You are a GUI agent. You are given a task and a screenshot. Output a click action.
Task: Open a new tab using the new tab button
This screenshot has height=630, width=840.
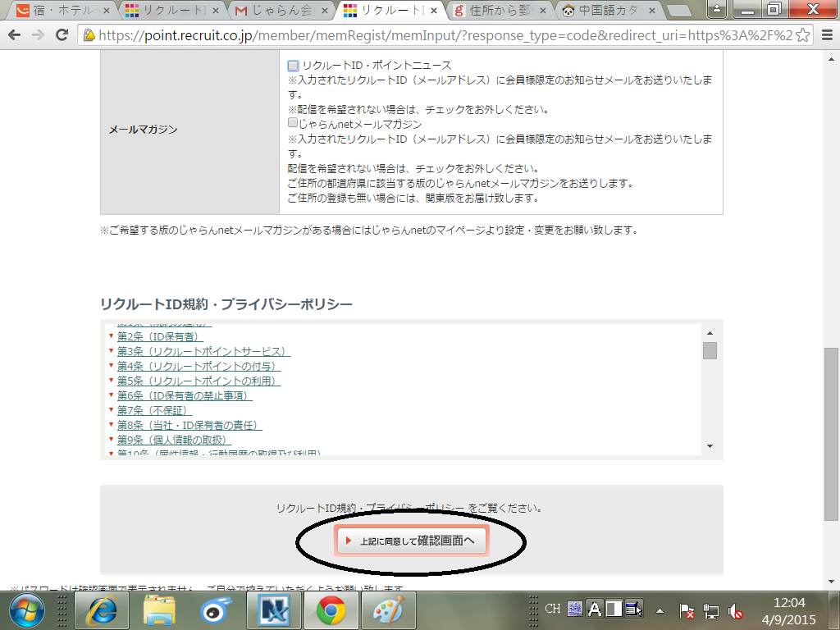(679, 11)
